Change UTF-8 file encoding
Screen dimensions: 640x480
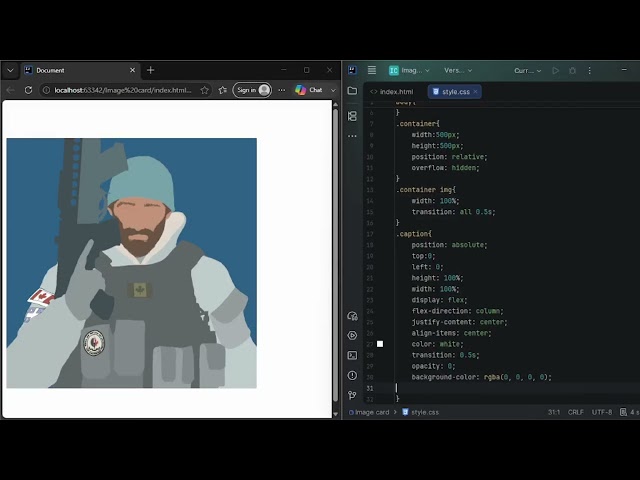tap(602, 412)
